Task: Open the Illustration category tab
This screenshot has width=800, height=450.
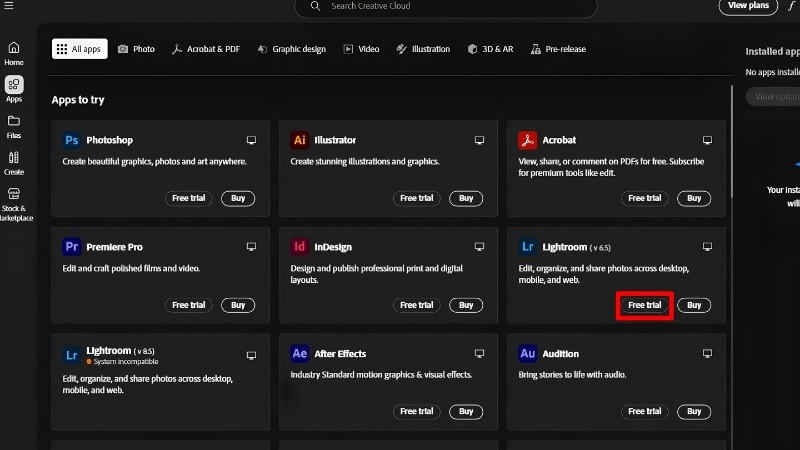Action: pos(423,49)
